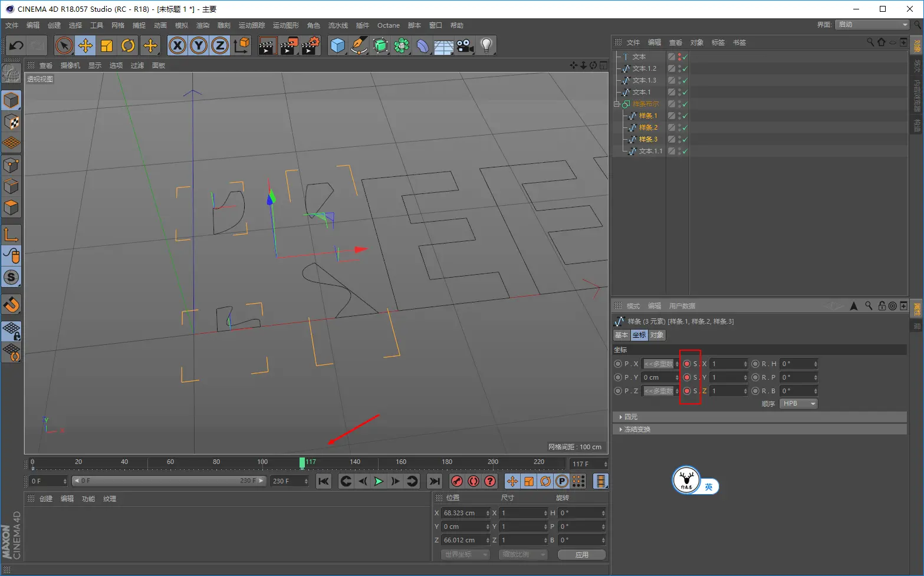Screen dimensions: 924x576
Task: Switch to the 基本 attribute tab
Action: [622, 335]
